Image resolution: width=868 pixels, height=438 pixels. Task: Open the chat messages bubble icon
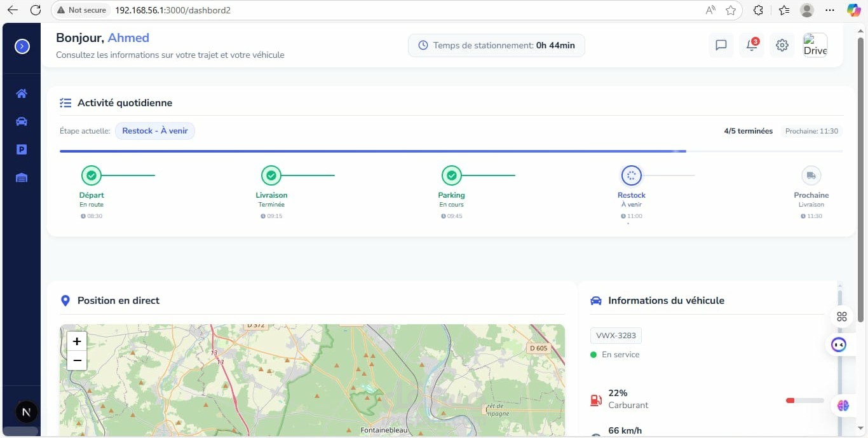click(x=721, y=45)
